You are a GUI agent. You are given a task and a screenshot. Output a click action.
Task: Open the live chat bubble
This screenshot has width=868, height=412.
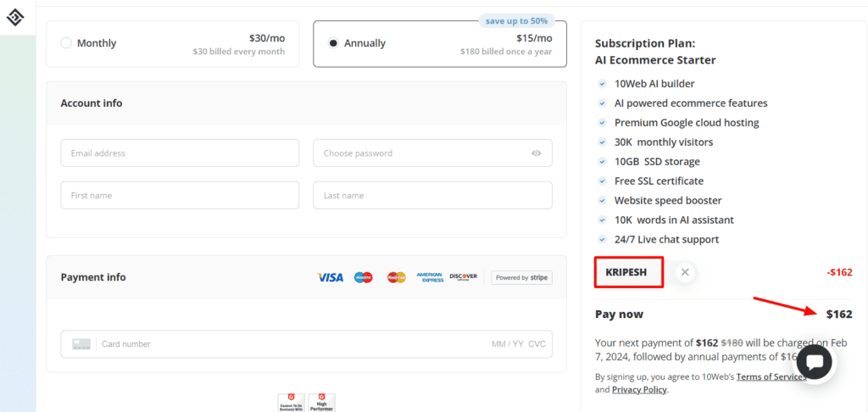tap(815, 362)
